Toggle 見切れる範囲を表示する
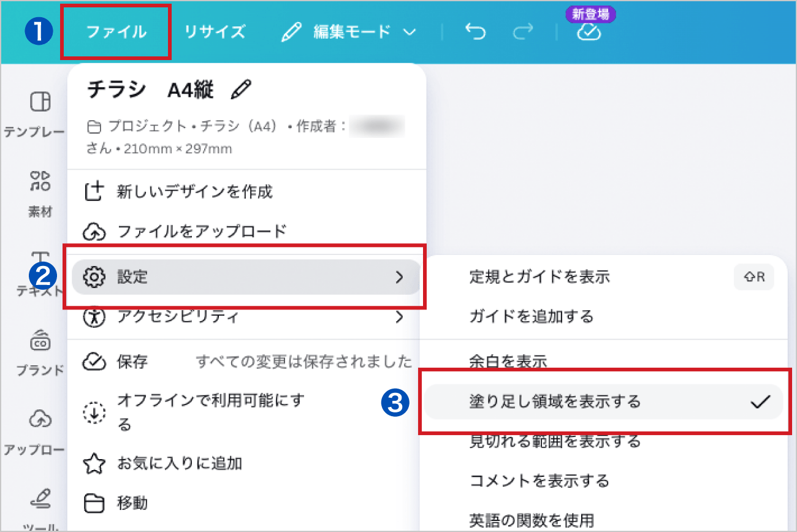797x532 pixels. pos(603,441)
